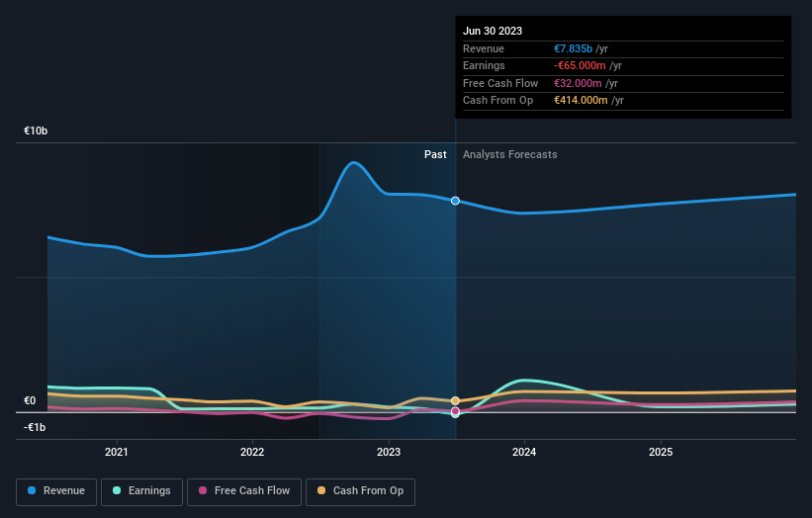Click the 'Jun 30 2023' tooltip date
This screenshot has height=518, width=812.
493,31
